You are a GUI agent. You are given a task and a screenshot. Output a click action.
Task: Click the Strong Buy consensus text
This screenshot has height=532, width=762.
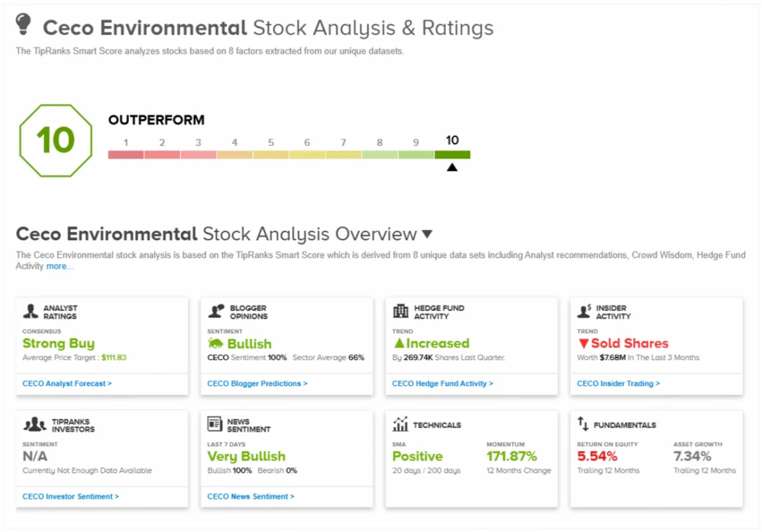(x=58, y=343)
